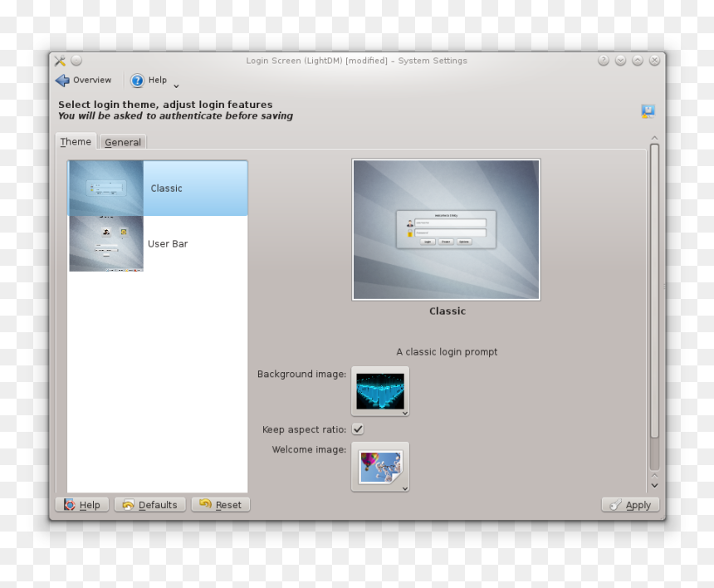The width and height of the screenshot is (714, 588).
Task: Apply the login screen changes
Action: pyautogui.click(x=630, y=505)
